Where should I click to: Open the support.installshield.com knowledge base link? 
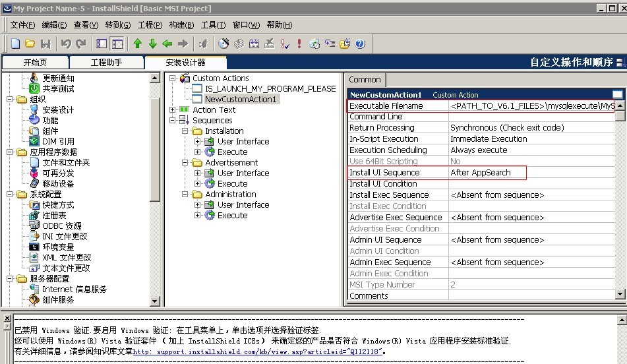258,351
